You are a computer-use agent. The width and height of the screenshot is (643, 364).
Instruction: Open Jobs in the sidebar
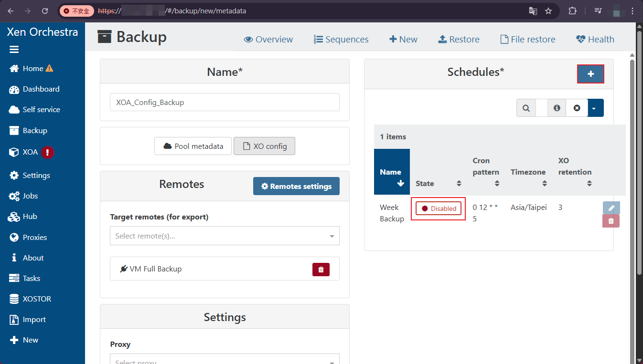point(24,196)
